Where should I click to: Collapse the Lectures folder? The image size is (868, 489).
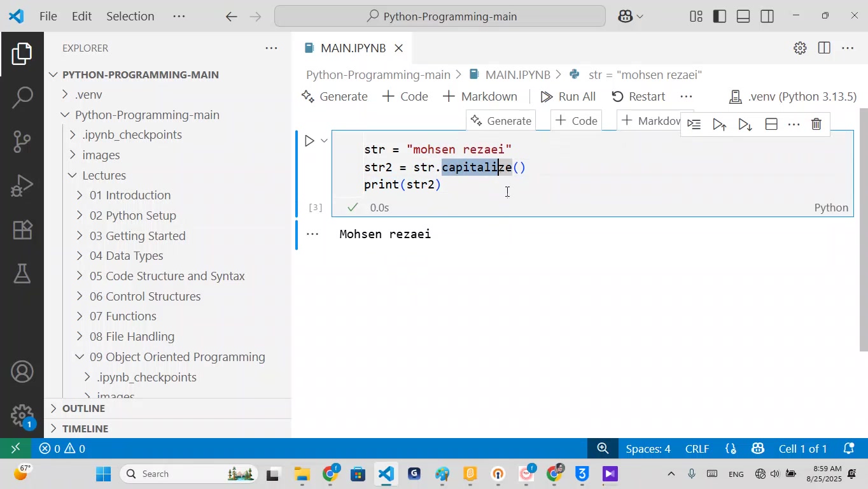tap(72, 175)
